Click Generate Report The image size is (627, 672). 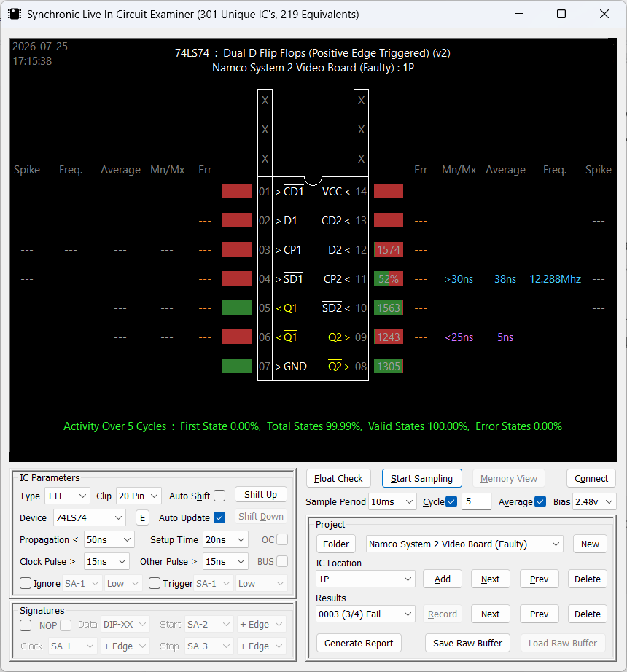pyautogui.click(x=359, y=643)
